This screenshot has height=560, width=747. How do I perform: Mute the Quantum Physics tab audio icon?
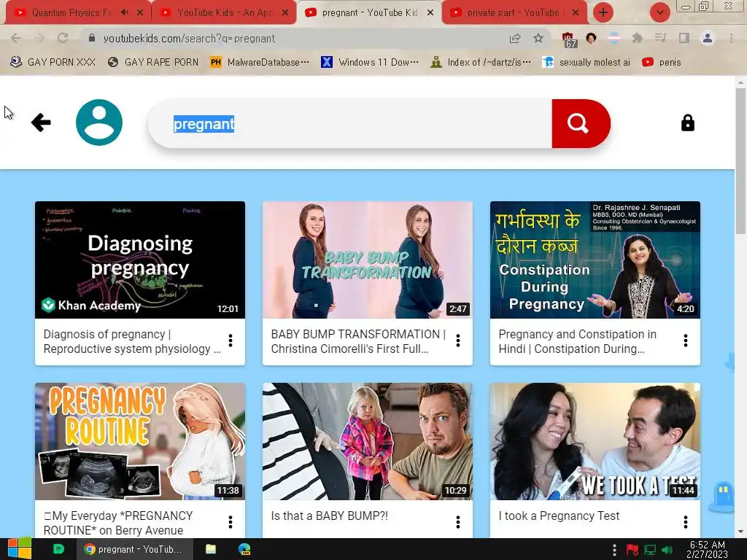point(124,12)
